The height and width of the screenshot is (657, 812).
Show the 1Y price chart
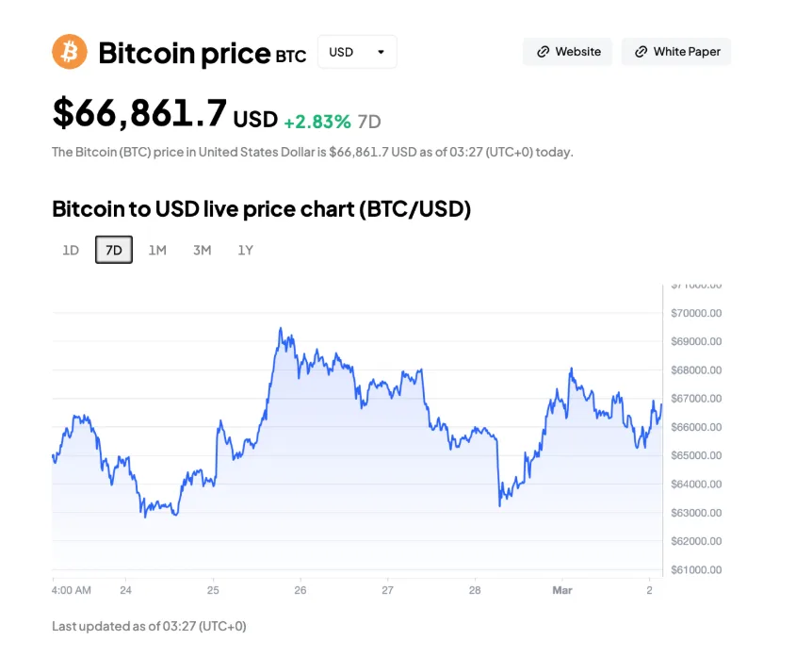245,250
